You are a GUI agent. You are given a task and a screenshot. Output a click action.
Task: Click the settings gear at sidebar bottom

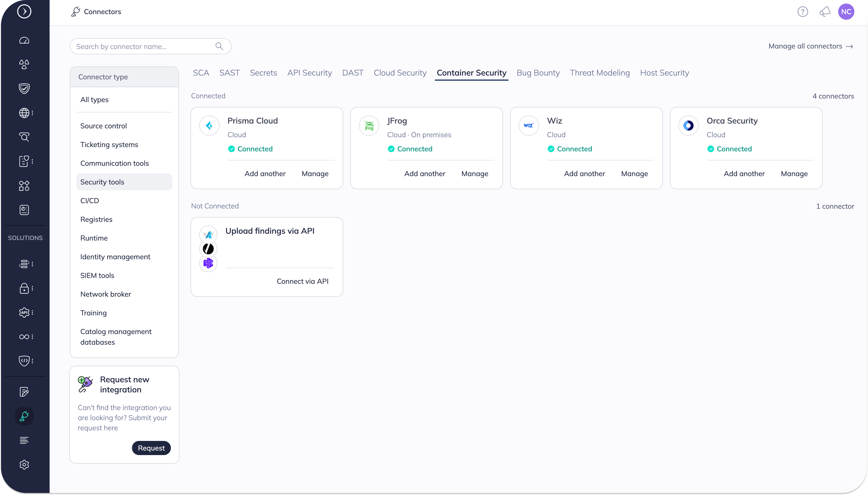pos(24,464)
